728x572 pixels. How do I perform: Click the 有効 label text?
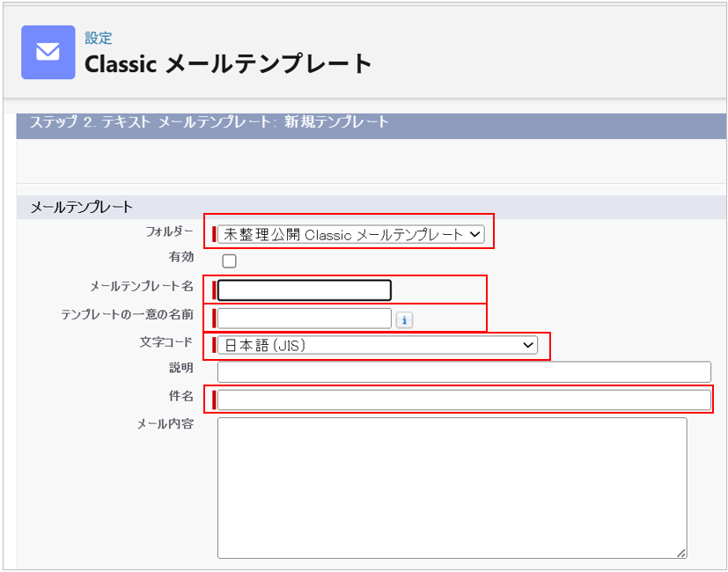coord(180,258)
